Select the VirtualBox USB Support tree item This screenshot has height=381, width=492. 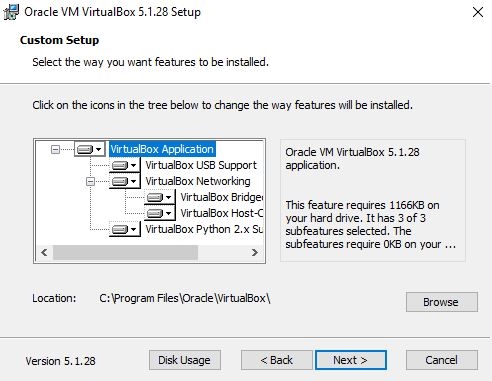point(201,165)
